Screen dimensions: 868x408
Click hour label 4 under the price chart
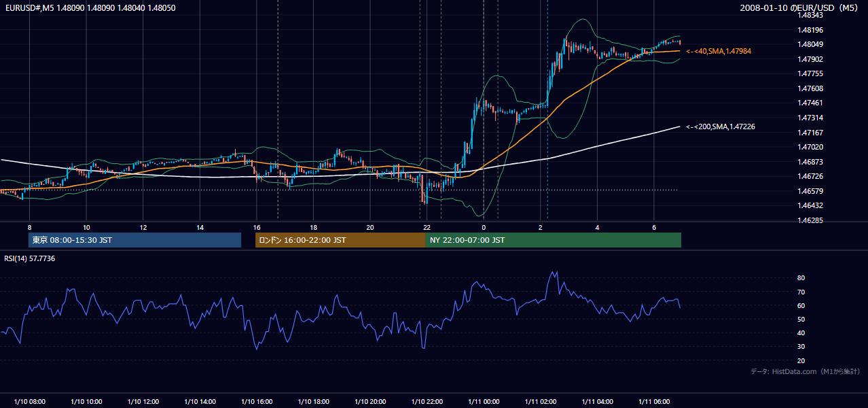(597, 227)
